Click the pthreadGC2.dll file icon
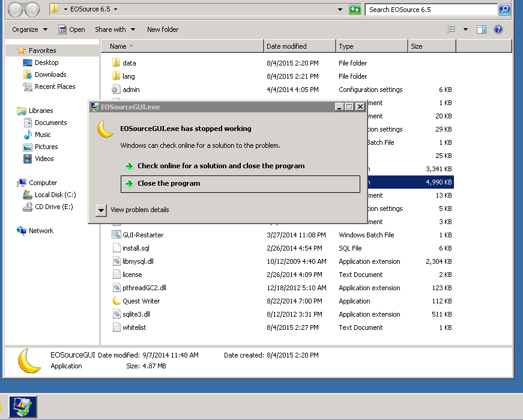This screenshot has width=523, height=420. (x=116, y=288)
